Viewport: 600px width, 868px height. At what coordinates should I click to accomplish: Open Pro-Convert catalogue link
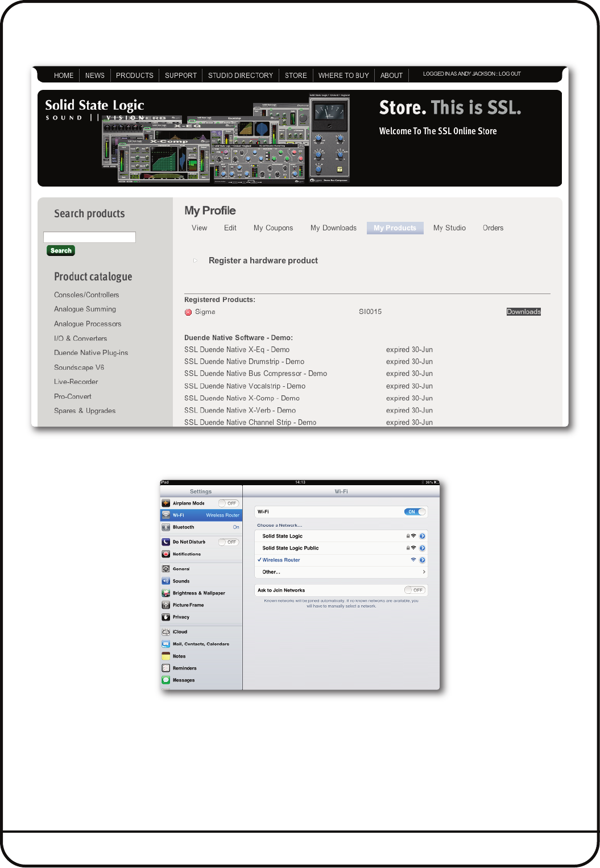coord(73,396)
